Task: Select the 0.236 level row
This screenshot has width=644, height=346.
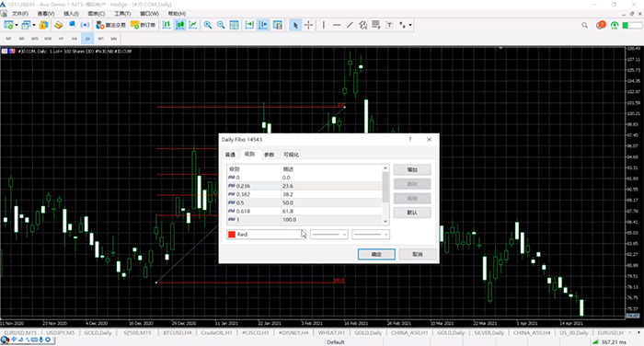Action: (x=305, y=186)
